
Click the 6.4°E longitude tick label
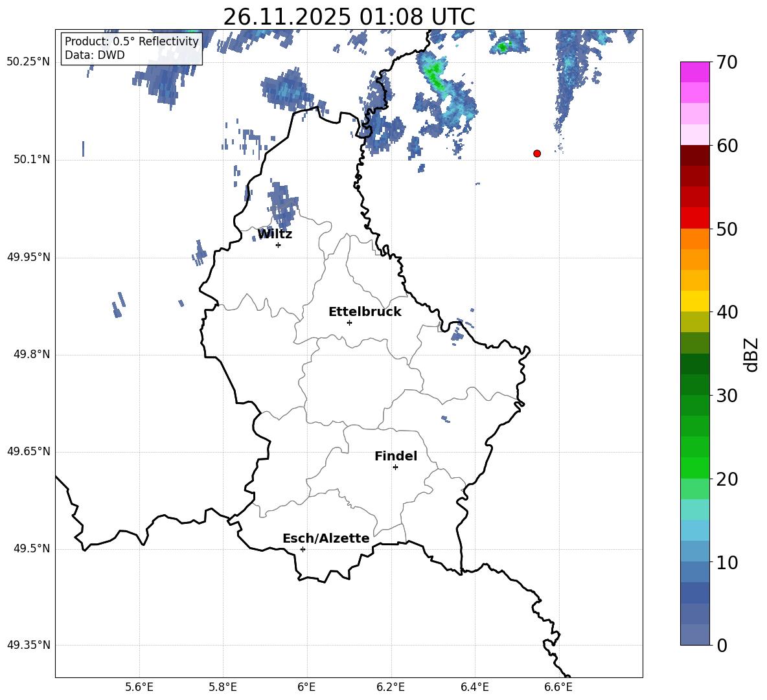[474, 687]
